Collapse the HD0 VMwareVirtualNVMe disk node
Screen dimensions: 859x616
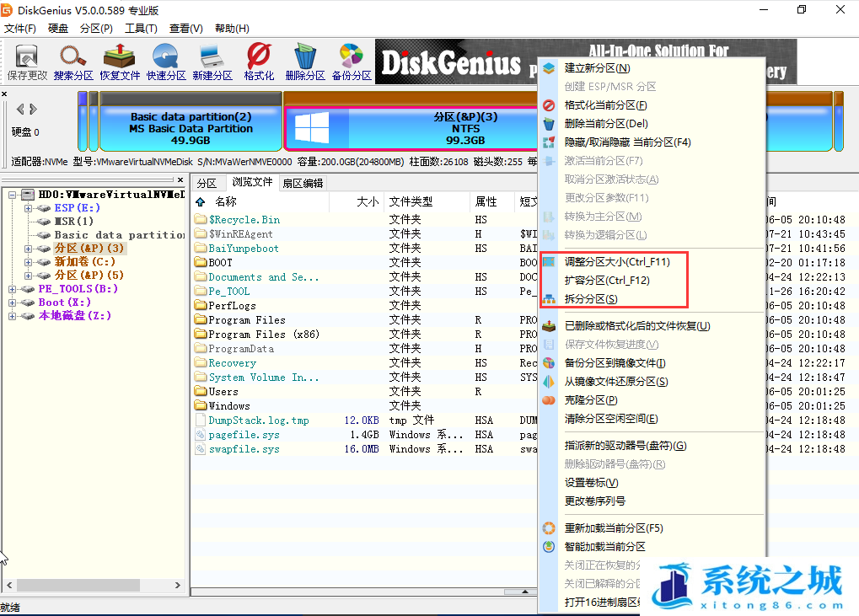pyautogui.click(x=12, y=195)
